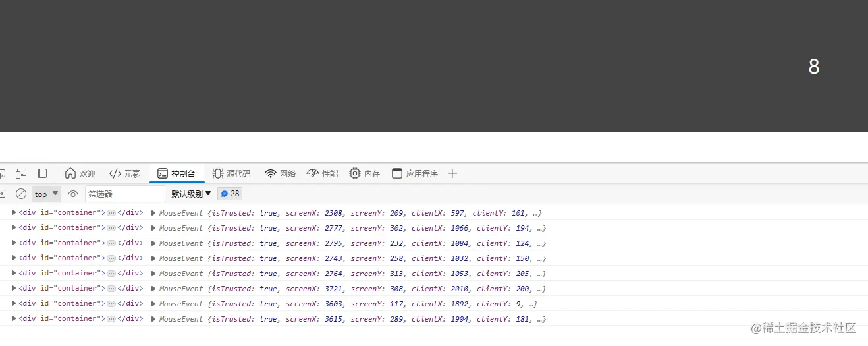This screenshot has width=868, height=346.
Task: Click ellipsis button in screenX 2764 row
Action: [111, 274]
